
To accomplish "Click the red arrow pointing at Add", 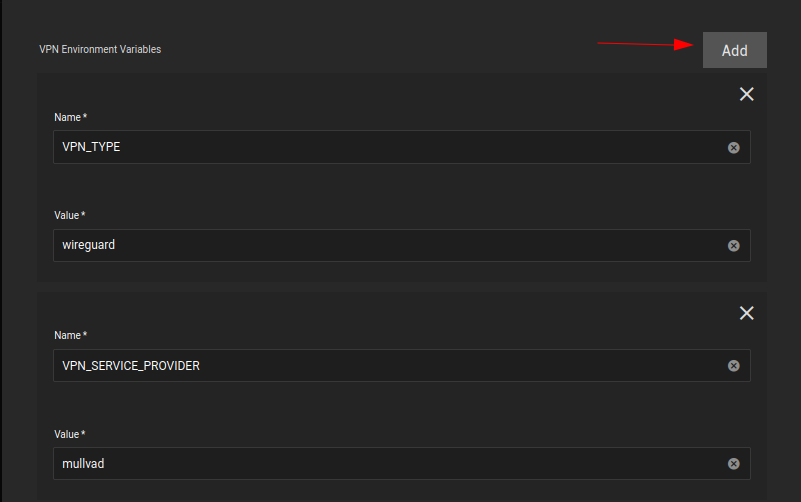I will click(x=650, y=44).
